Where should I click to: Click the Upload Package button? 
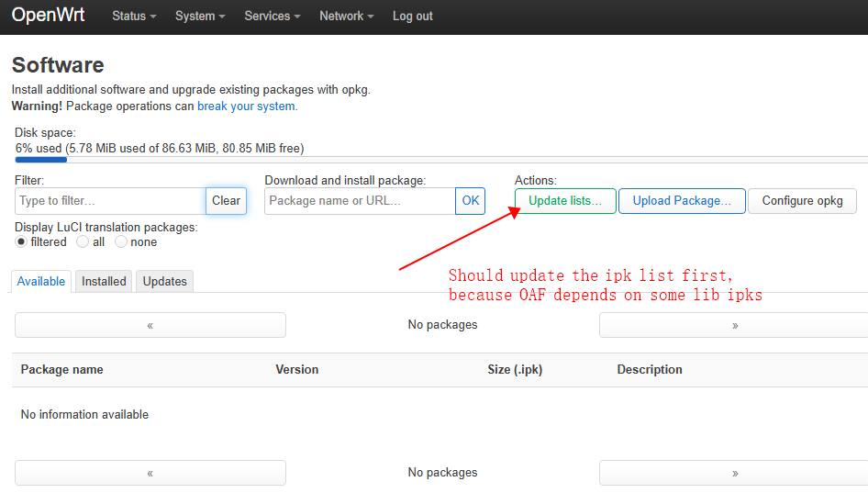[x=682, y=201]
